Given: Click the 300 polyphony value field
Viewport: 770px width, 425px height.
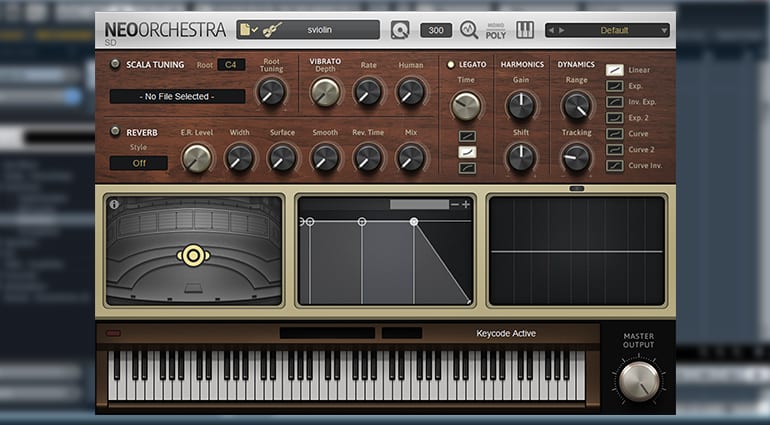Looking at the screenshot, I should click(436, 30).
